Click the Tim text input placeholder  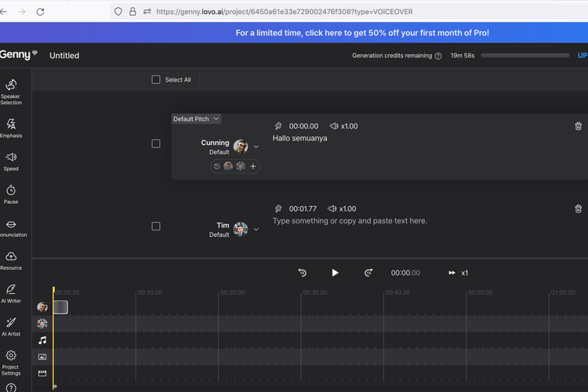[x=350, y=221]
